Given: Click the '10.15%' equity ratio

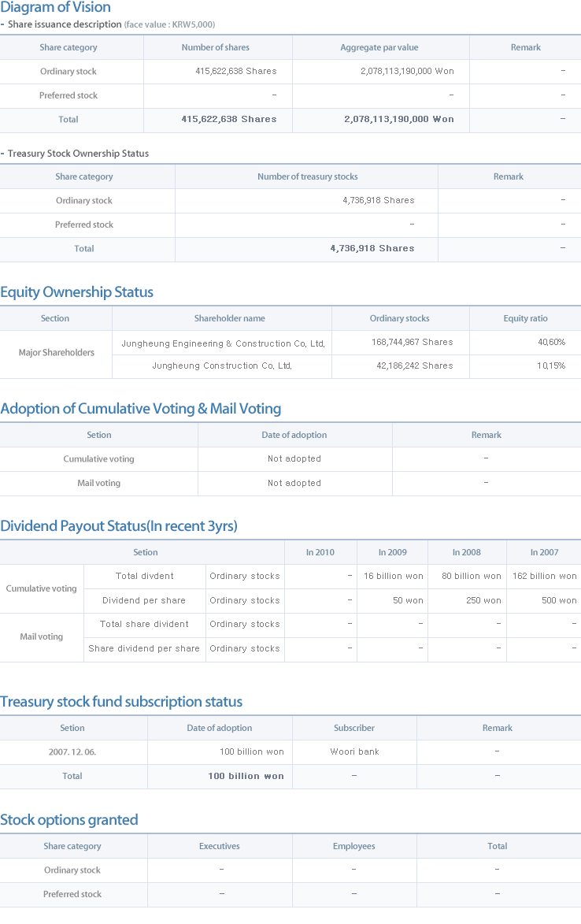Looking at the screenshot, I should click(551, 366).
